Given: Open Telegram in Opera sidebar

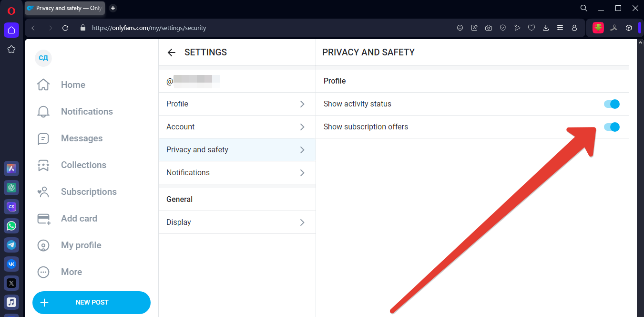Looking at the screenshot, I should click(11, 245).
